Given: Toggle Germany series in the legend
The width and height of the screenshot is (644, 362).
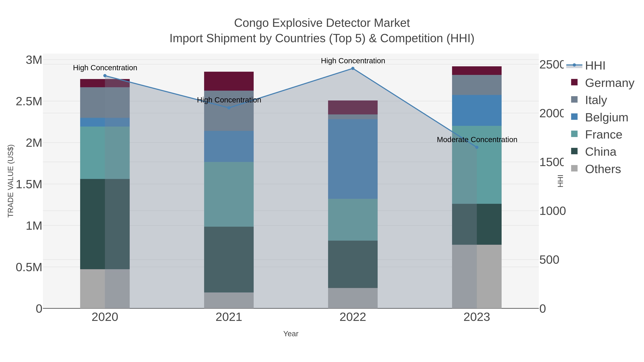Looking at the screenshot, I should [x=602, y=83].
